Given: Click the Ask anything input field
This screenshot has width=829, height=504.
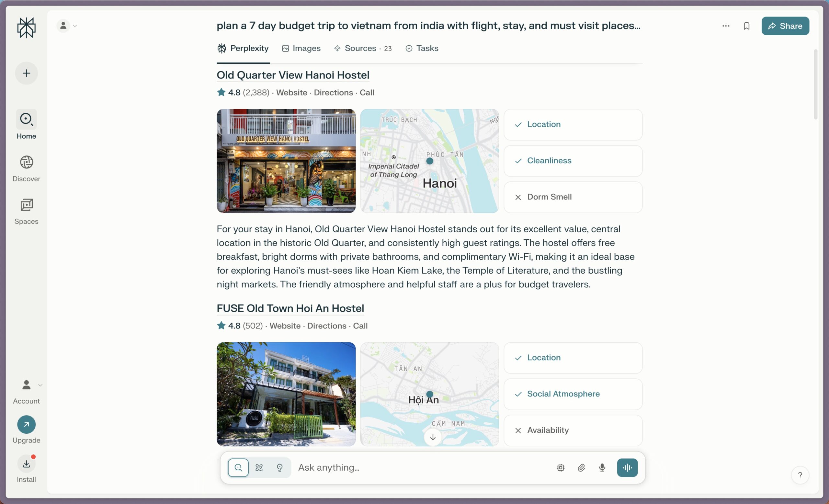Looking at the screenshot, I should pyautogui.click(x=421, y=467).
